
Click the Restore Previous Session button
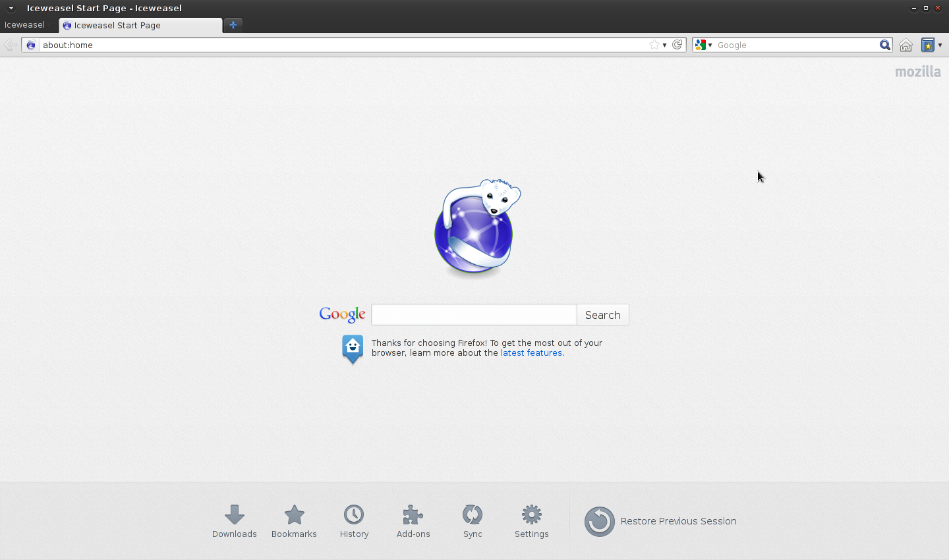tap(660, 521)
